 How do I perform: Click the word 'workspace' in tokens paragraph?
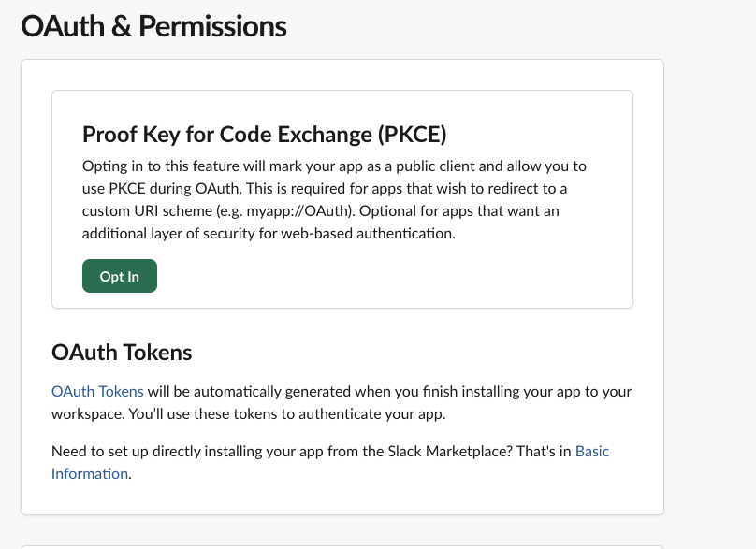(86, 413)
